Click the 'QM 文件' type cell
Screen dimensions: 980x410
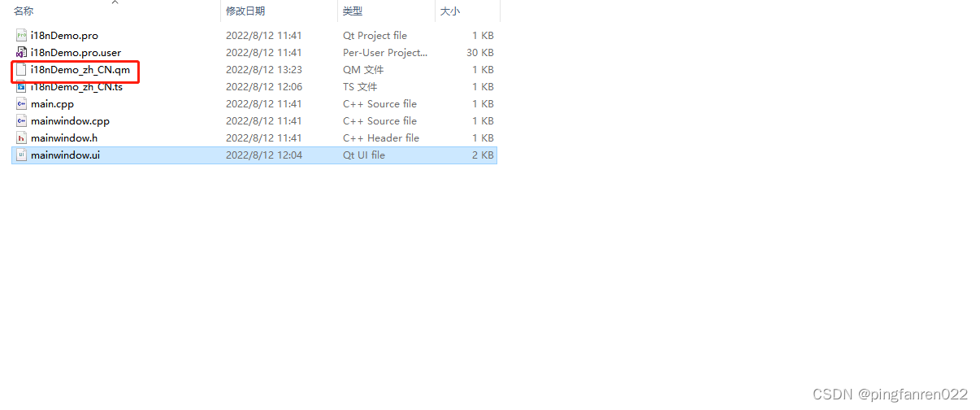pyautogui.click(x=363, y=70)
